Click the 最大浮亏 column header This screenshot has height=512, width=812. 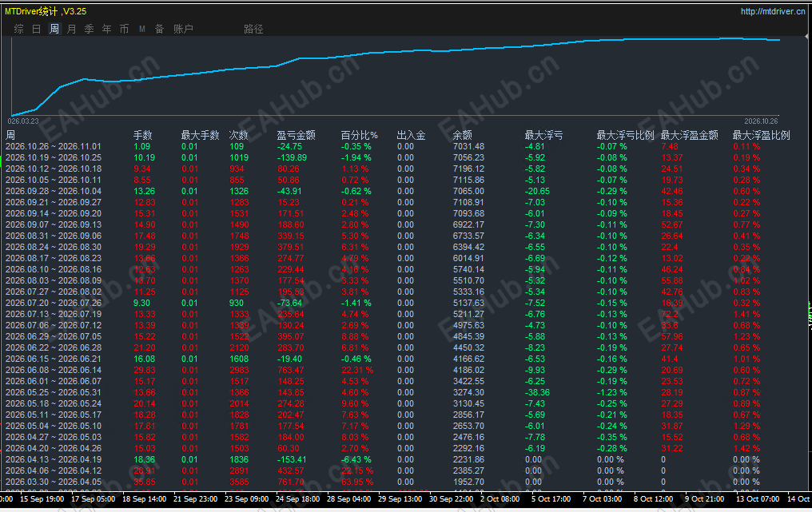coord(543,135)
